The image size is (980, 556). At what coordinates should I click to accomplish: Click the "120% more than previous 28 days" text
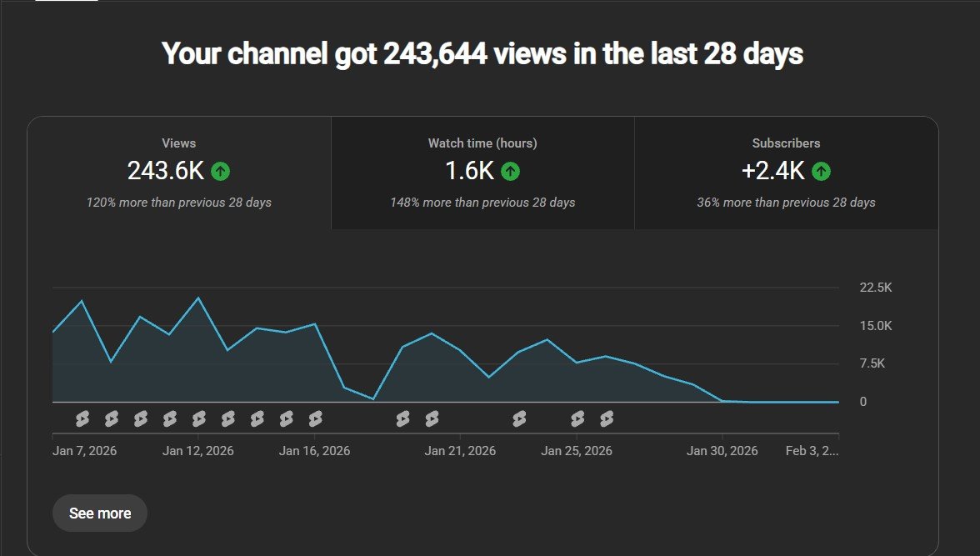(x=179, y=203)
